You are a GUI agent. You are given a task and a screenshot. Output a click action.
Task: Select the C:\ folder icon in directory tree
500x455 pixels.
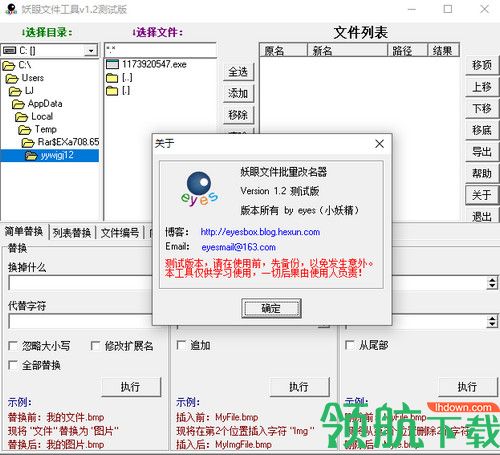pyautogui.click(x=9, y=65)
